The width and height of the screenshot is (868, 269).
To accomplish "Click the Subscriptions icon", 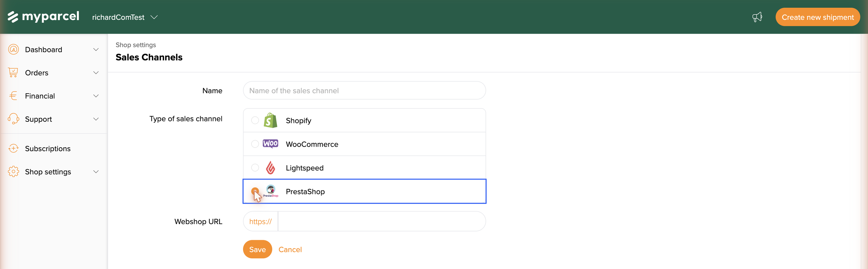I will (14, 149).
